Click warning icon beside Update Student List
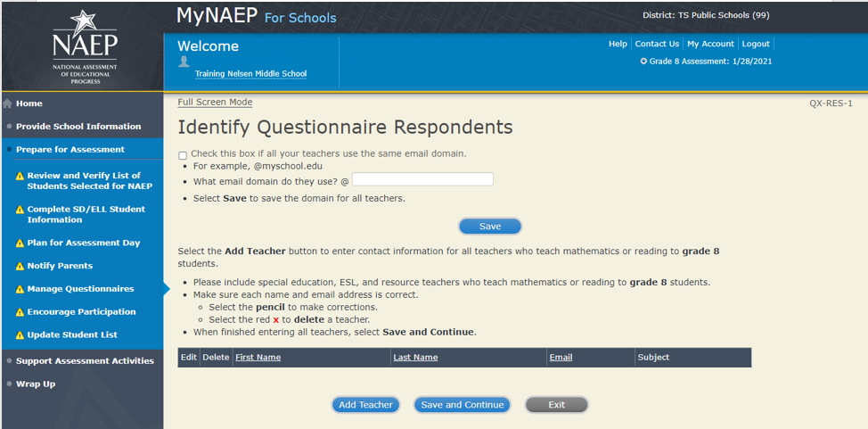Screen dimensions: 868x429 tap(20, 335)
